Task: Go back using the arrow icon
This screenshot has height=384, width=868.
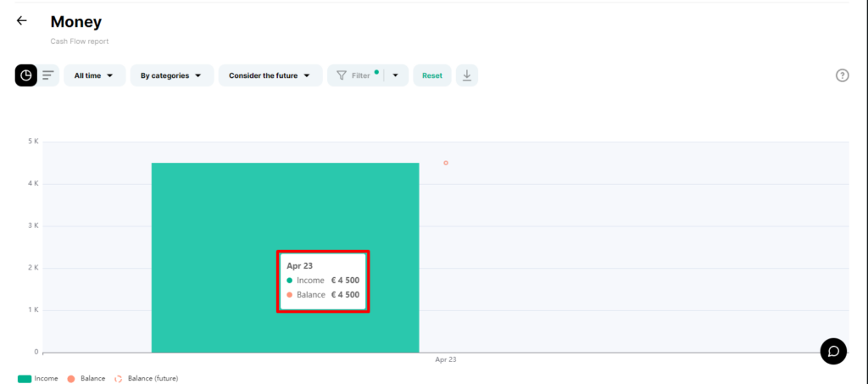Action: (x=21, y=21)
